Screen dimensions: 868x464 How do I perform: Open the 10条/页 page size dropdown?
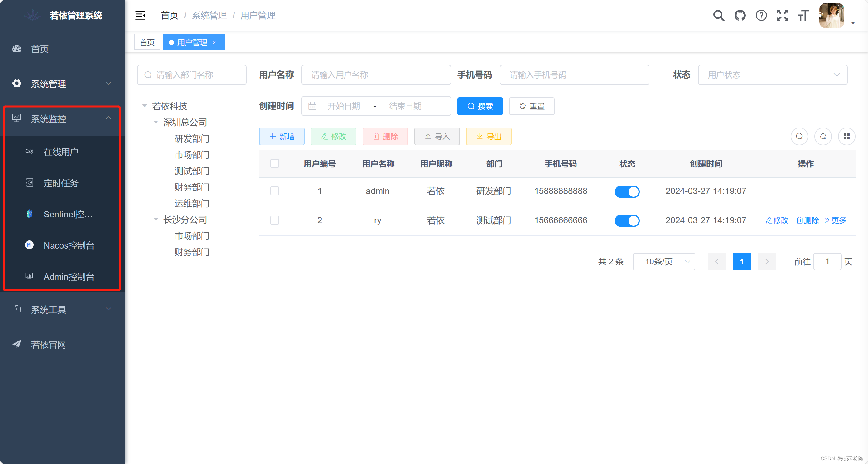click(663, 262)
